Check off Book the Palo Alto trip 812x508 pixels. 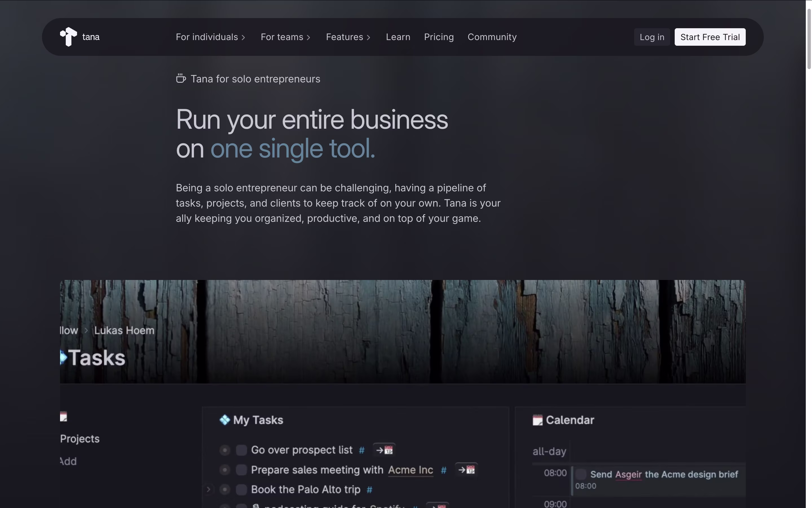(241, 490)
